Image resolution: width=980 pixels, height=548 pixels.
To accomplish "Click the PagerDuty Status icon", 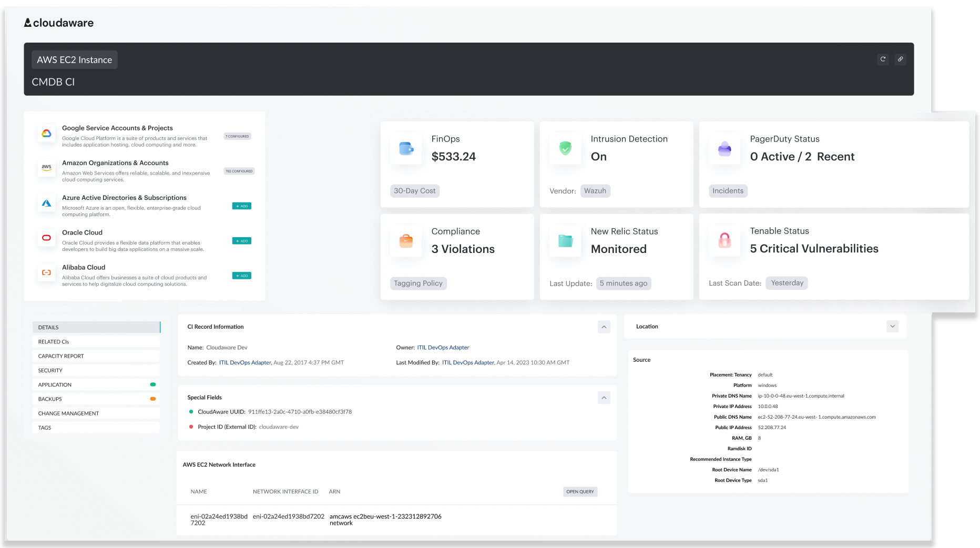I will [x=724, y=149].
